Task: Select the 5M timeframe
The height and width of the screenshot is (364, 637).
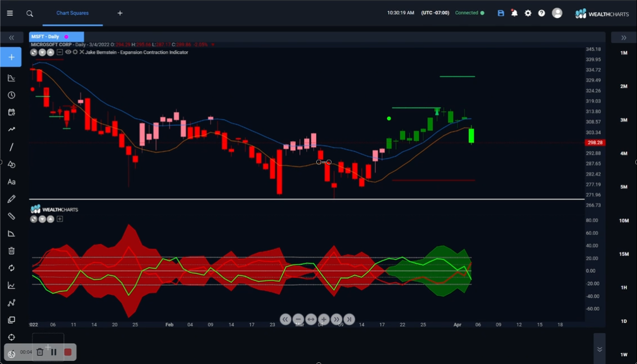Action: tap(623, 187)
